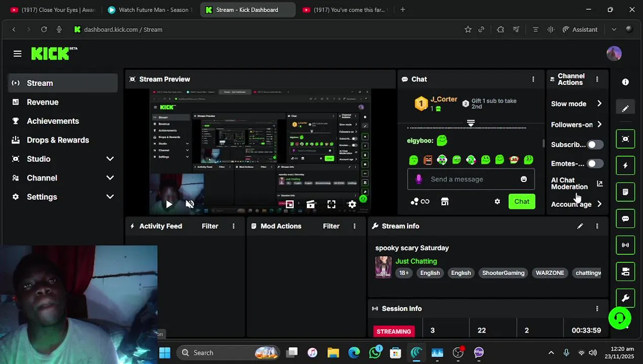Open Windows Start menu
This screenshot has width=643, height=364.
click(x=164, y=353)
